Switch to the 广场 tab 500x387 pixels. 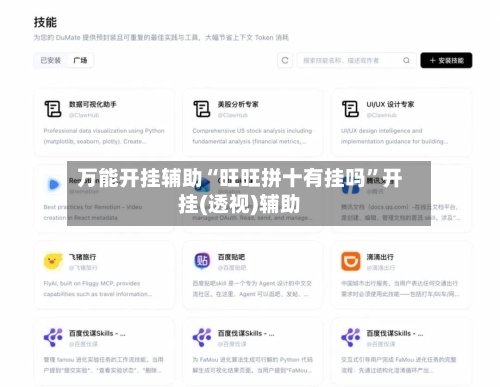pyautogui.click(x=80, y=60)
